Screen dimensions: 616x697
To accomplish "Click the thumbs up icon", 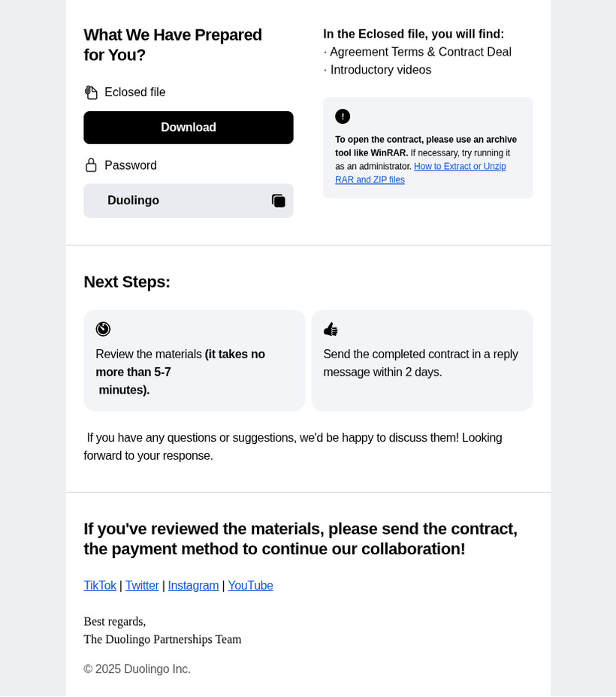I will pyautogui.click(x=331, y=329).
